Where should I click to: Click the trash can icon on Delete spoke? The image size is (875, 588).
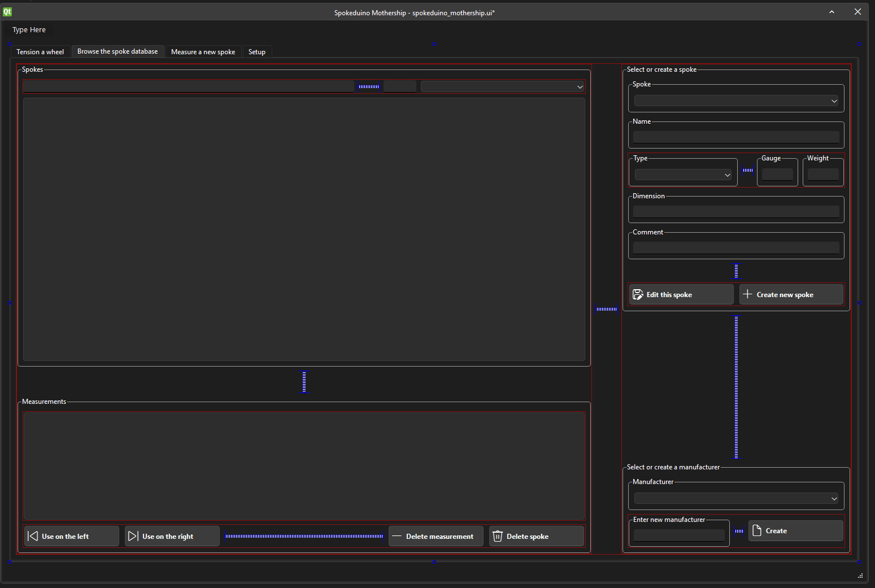[x=498, y=536]
